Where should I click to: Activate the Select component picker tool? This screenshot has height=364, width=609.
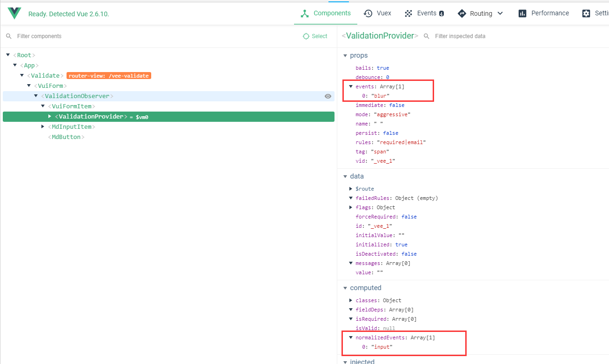click(315, 36)
